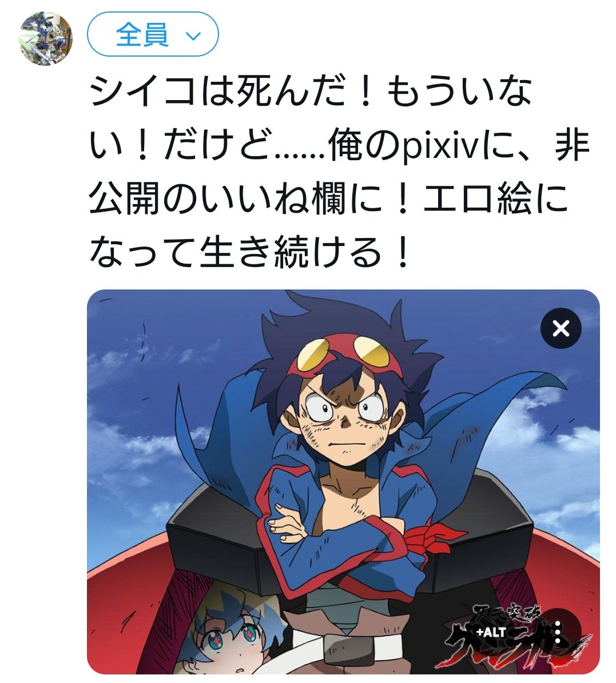This screenshot has height=683, width=616.
Task: Place cursor at end of なって生き続ける！
Action: (x=411, y=253)
